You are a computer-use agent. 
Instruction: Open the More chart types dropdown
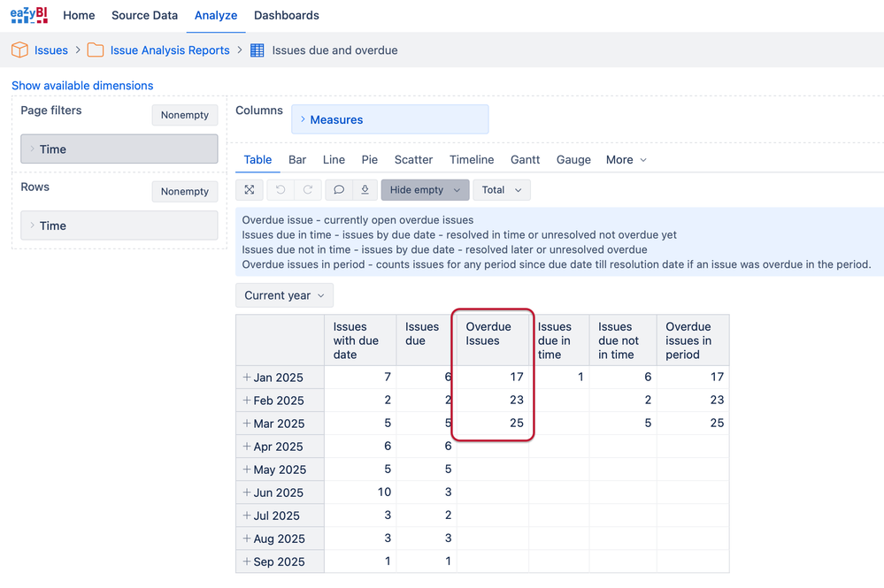tap(626, 160)
